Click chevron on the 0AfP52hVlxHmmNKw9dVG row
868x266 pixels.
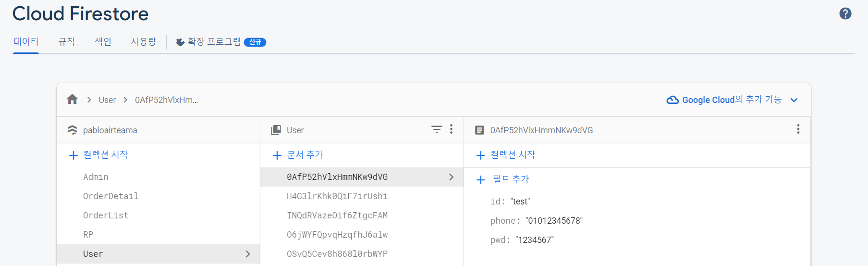(451, 177)
